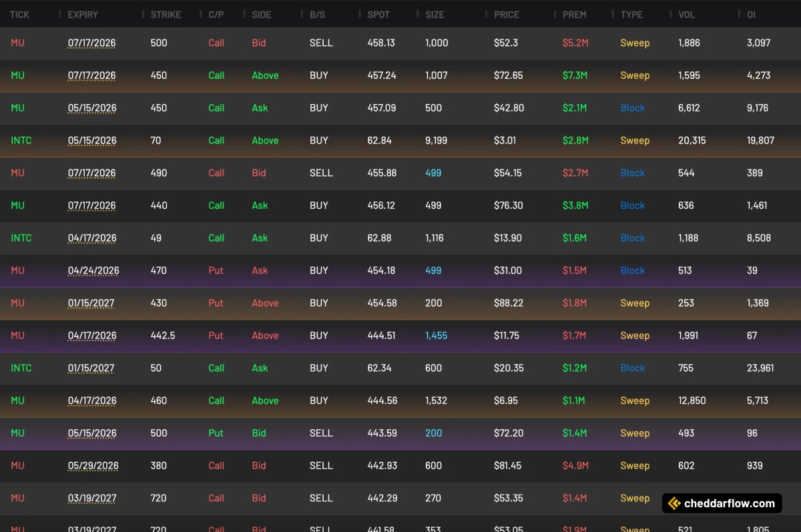
Task: Select the $53.35 price cell
Action: (508, 499)
